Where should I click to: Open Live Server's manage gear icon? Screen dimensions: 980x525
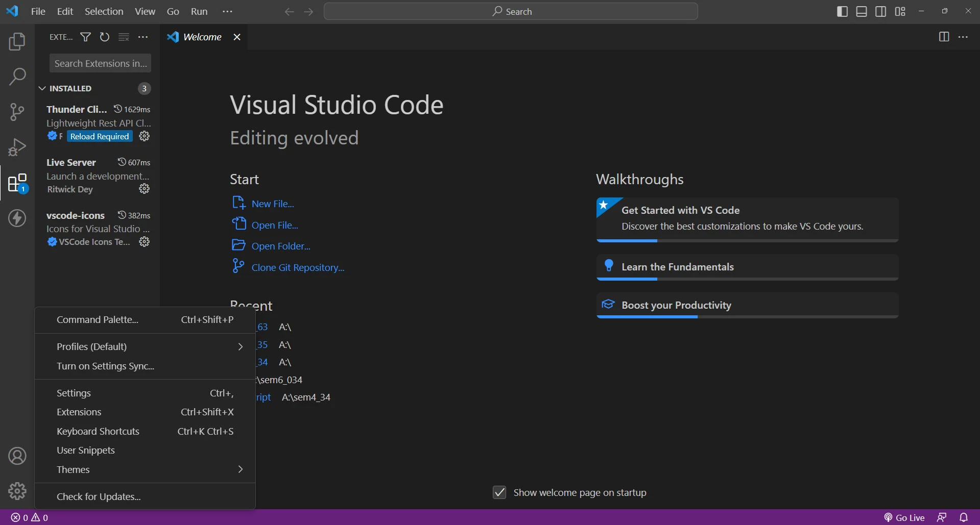145,189
